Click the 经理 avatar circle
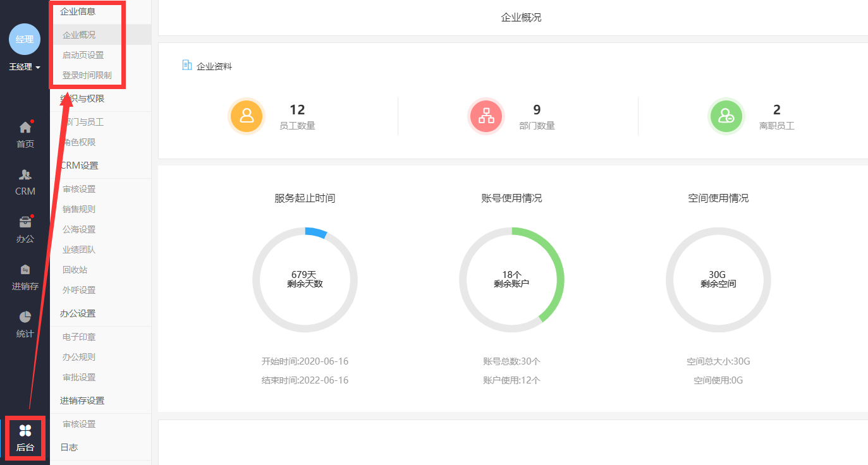The image size is (868, 465). coord(25,39)
